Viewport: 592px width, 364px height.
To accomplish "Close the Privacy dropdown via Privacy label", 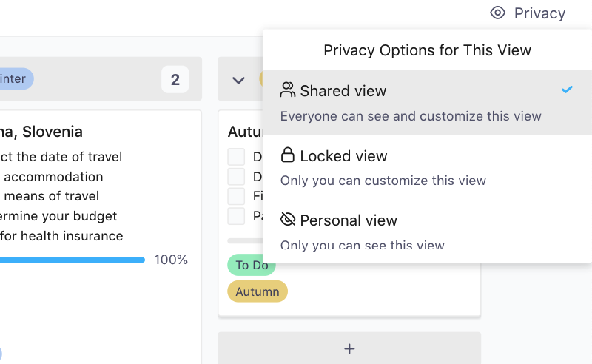I will click(x=539, y=13).
